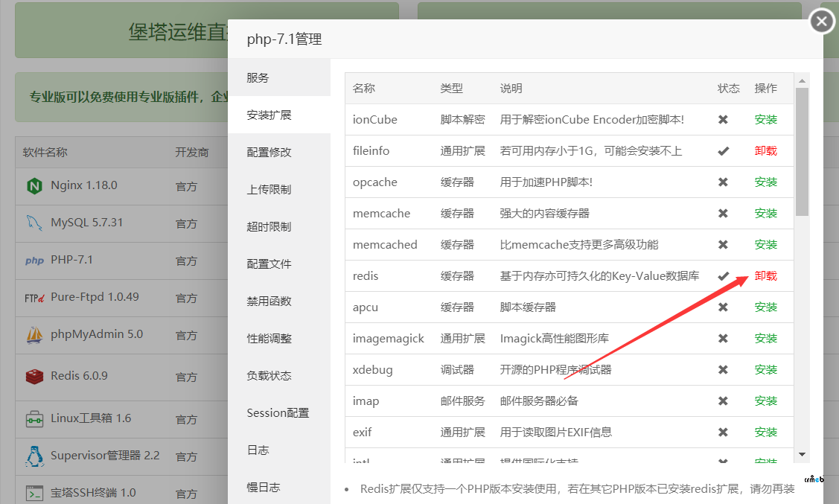Install the imap extension
839x504 pixels.
(766, 401)
